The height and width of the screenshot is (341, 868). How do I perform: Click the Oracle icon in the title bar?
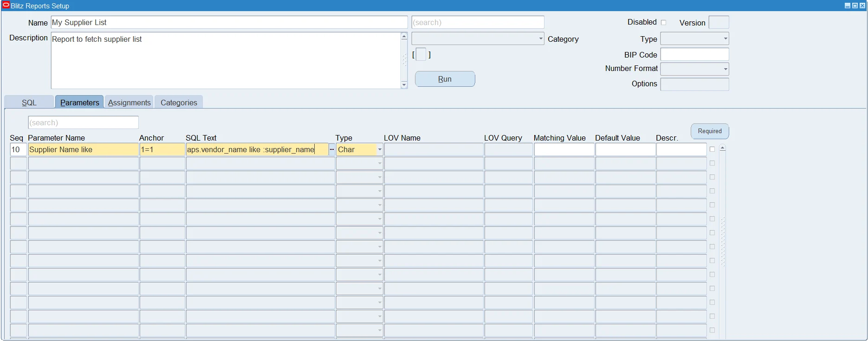(x=6, y=6)
